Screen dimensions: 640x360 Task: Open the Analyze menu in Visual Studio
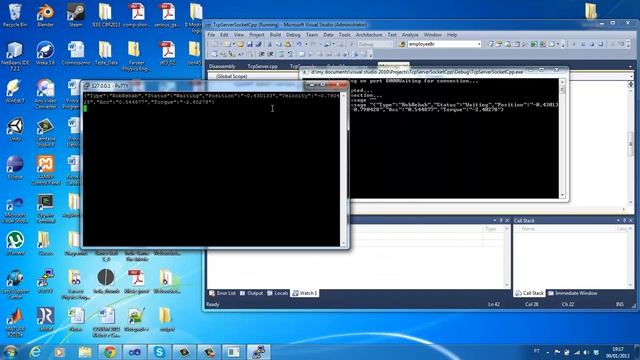tap(410, 35)
